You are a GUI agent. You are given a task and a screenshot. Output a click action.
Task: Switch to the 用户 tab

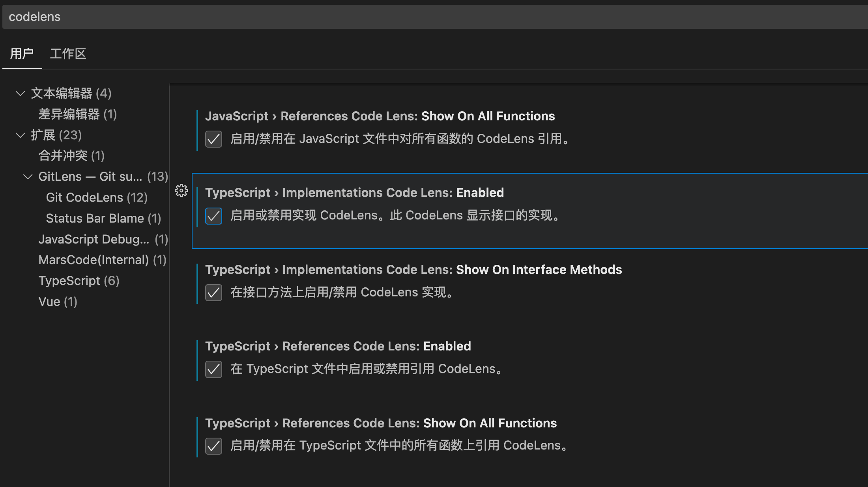click(x=22, y=54)
